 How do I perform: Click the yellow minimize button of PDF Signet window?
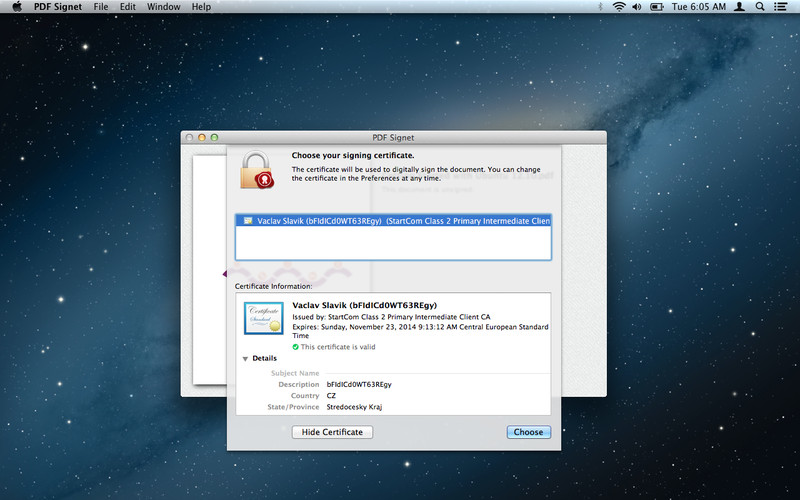[202, 138]
